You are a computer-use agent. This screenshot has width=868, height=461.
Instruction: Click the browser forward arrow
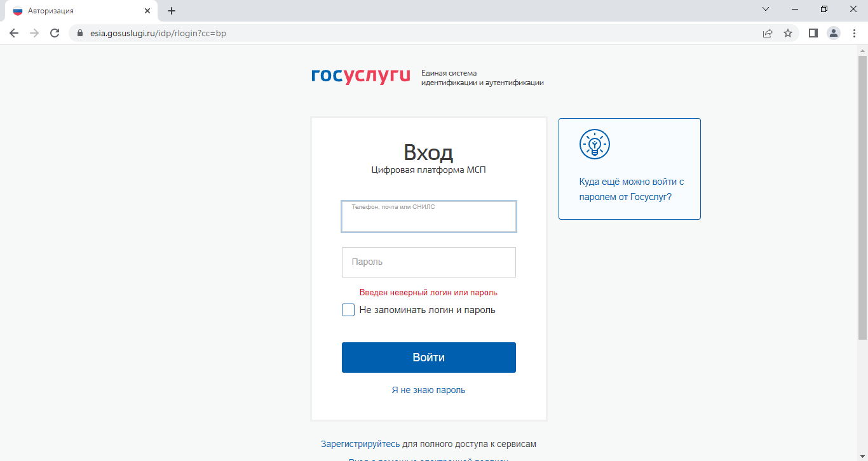(34, 33)
